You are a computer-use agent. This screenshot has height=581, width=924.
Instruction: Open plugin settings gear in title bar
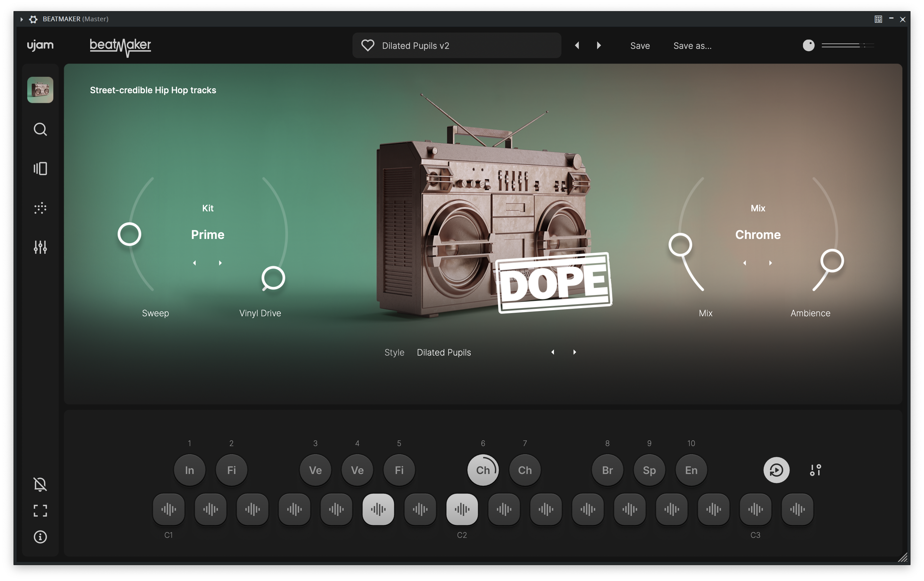click(x=33, y=19)
